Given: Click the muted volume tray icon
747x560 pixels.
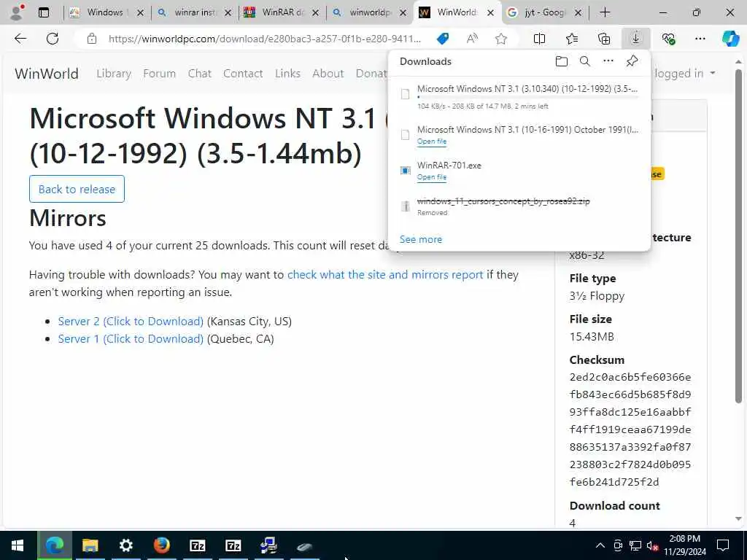Looking at the screenshot, I should [x=653, y=545].
